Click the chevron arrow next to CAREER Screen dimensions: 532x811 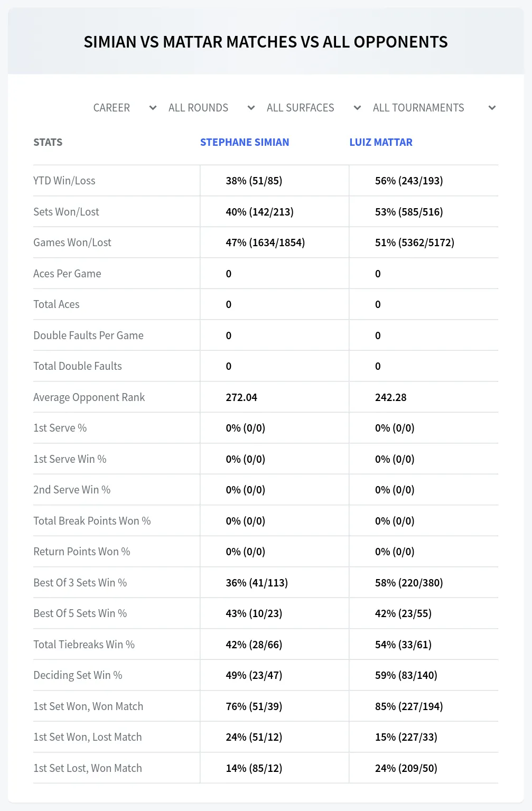(153, 108)
